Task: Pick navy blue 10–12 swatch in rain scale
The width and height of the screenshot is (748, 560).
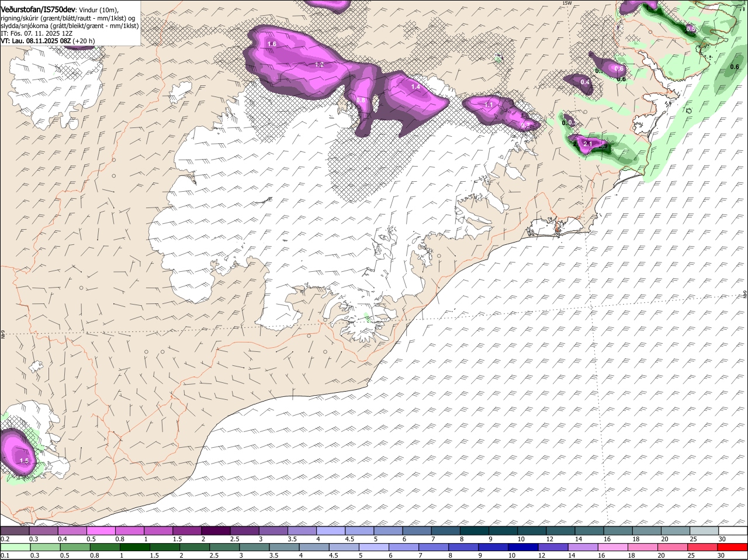Action: pyautogui.click(x=522, y=547)
